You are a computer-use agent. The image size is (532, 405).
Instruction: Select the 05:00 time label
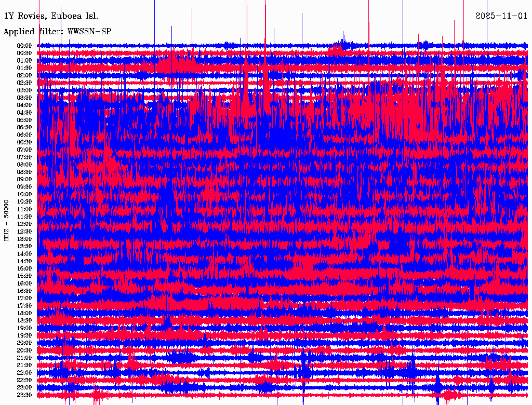25,120
